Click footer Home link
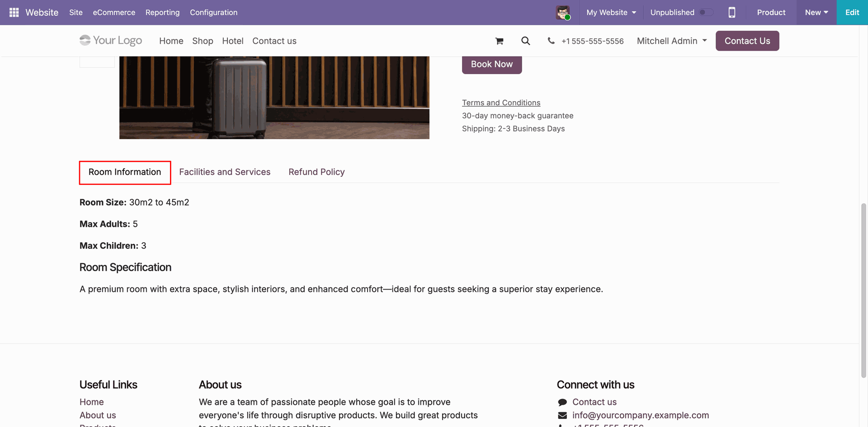 click(x=92, y=402)
